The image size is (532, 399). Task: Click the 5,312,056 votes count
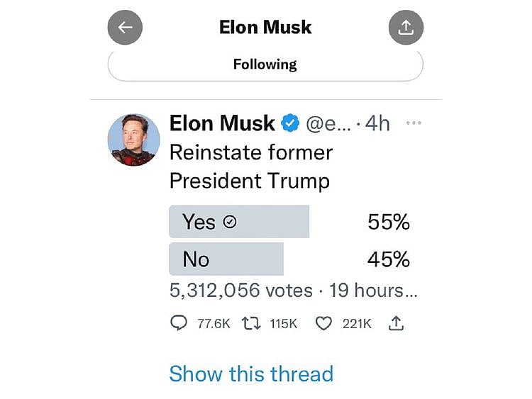point(241,290)
